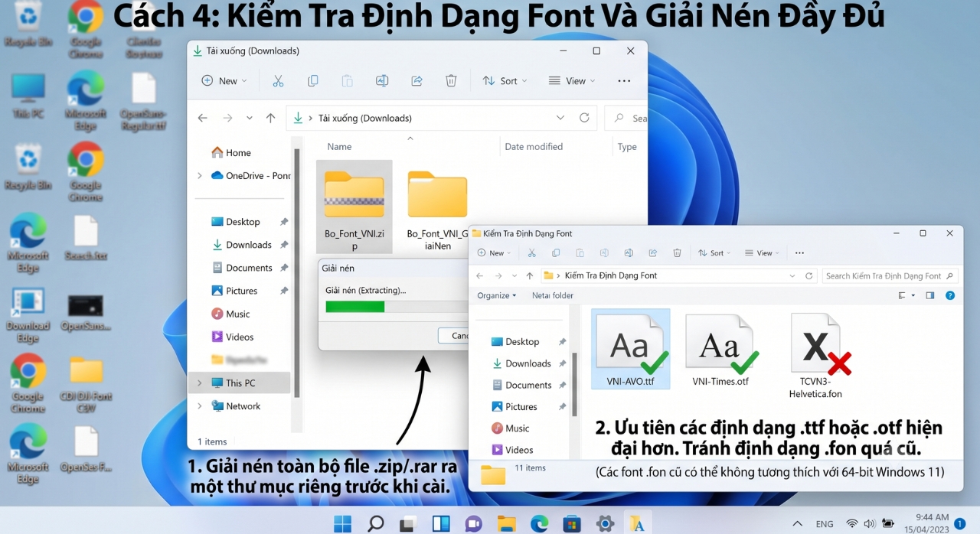
Task: Click Delete trash icon in Downloads window
Action: pyautogui.click(x=452, y=80)
